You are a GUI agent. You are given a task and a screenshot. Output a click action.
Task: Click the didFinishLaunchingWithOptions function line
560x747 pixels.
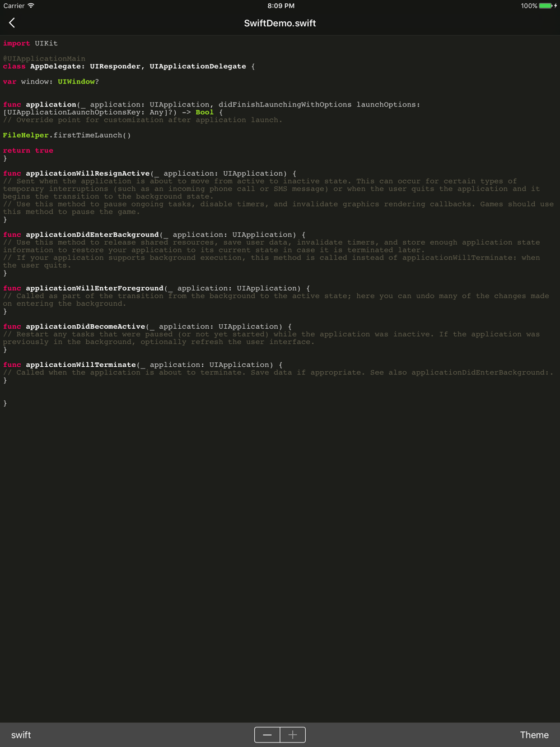[212, 108]
